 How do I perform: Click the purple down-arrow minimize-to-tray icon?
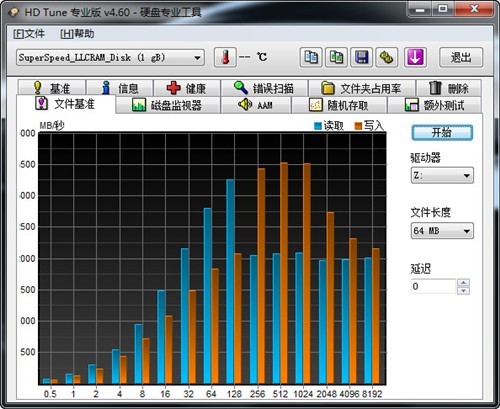[415, 57]
